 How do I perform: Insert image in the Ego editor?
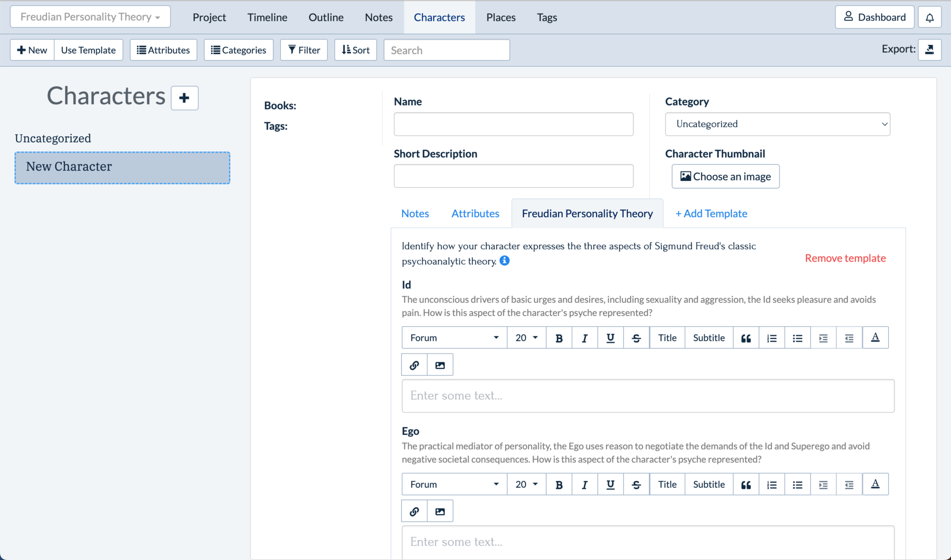pyautogui.click(x=440, y=511)
